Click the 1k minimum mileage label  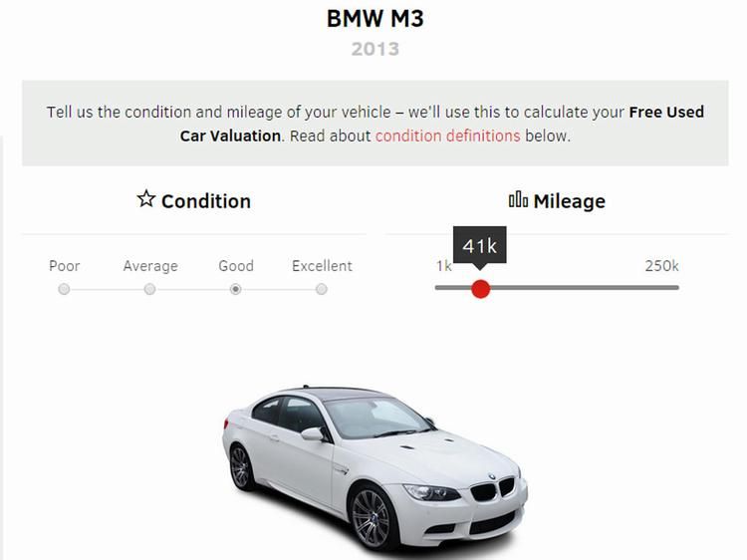pyautogui.click(x=443, y=266)
